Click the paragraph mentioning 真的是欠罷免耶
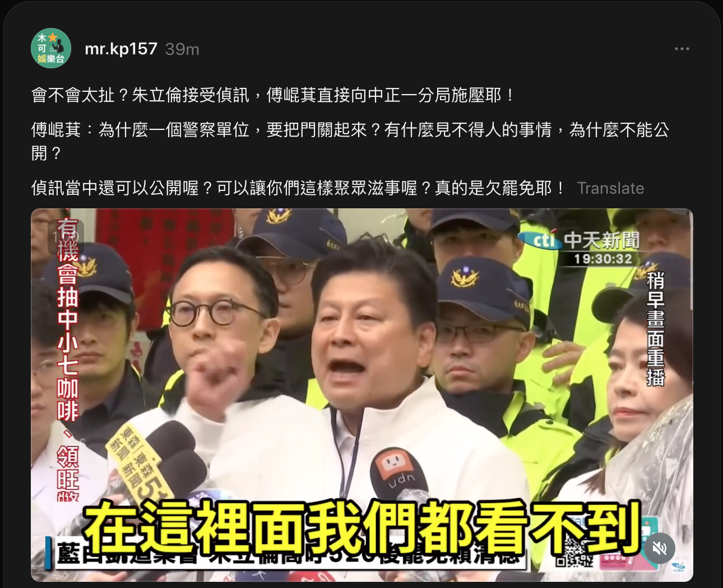The width and height of the screenshot is (723, 588). click(x=299, y=188)
